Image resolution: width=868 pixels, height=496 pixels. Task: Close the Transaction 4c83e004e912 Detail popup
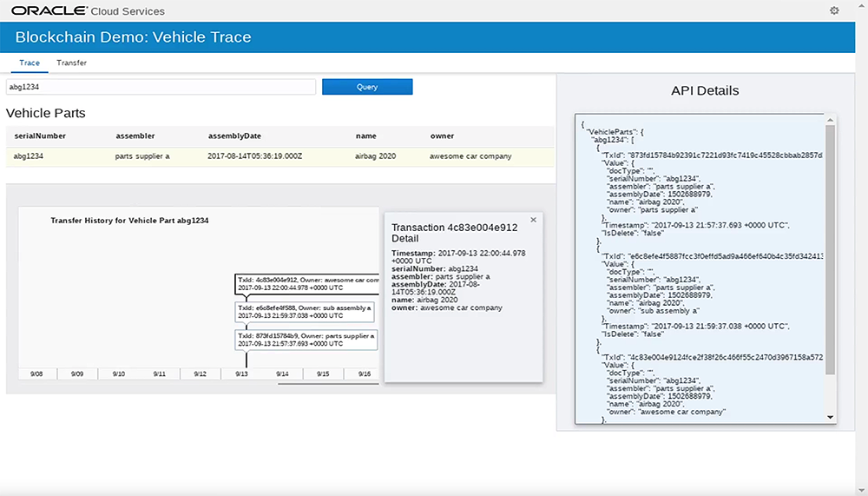pyautogui.click(x=533, y=220)
